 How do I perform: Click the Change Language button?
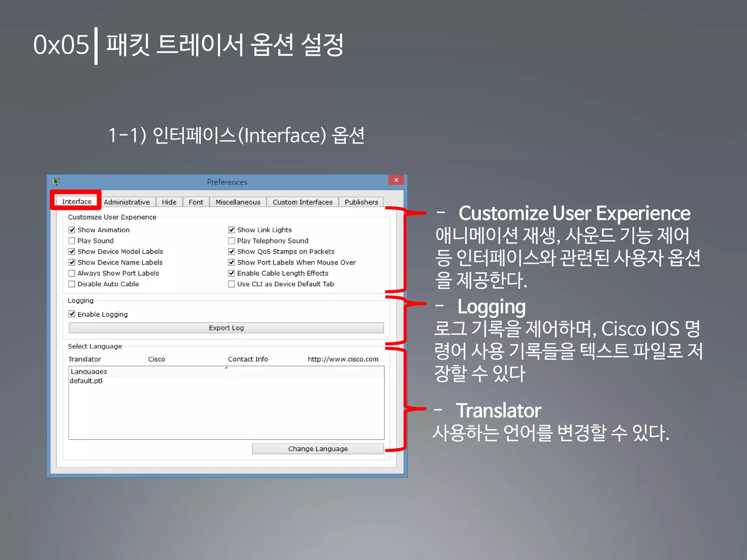[318, 449]
